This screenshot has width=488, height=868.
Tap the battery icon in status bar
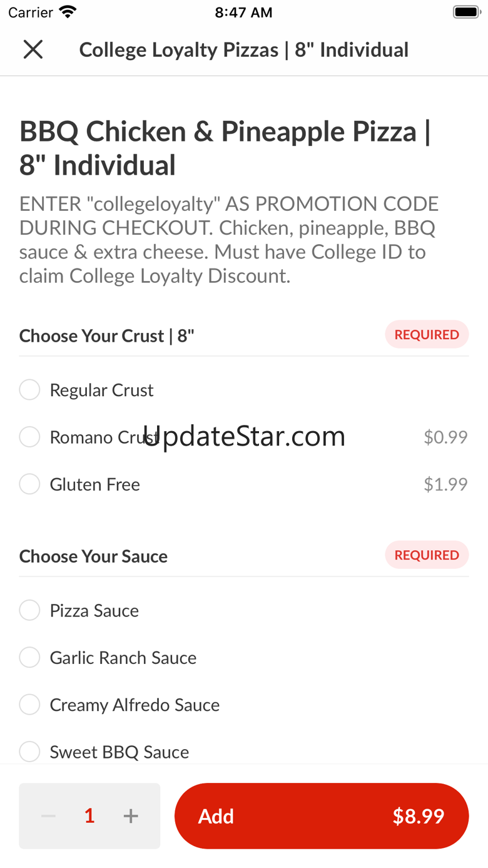[x=466, y=12]
